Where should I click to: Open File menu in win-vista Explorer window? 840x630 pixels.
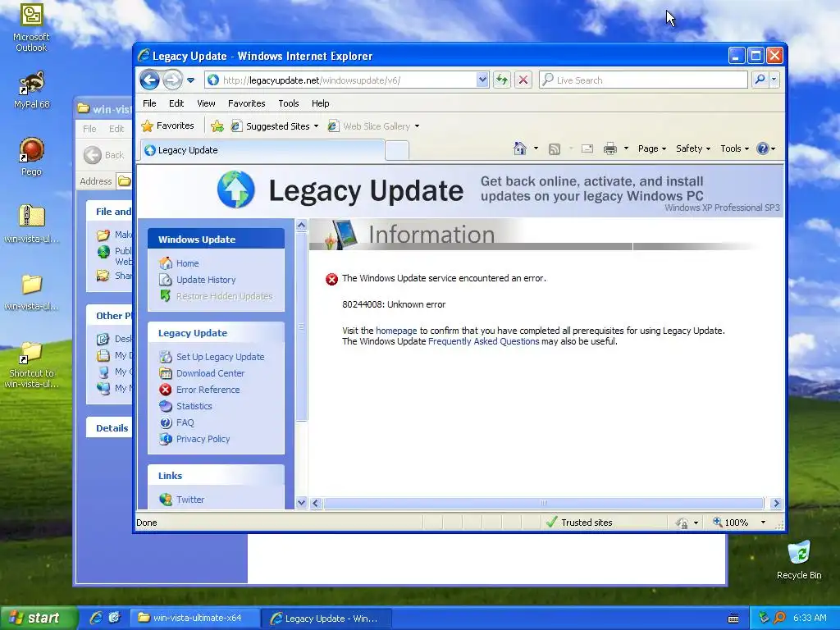pos(89,129)
